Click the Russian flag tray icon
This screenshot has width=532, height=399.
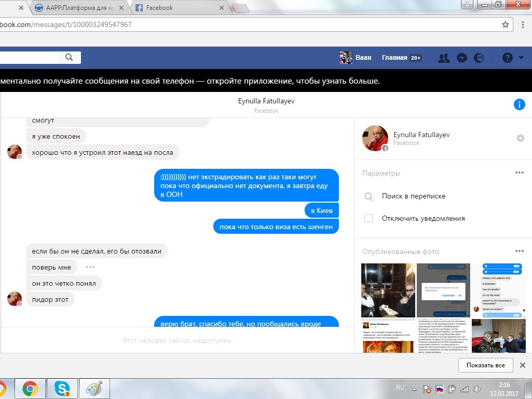[x=440, y=389]
